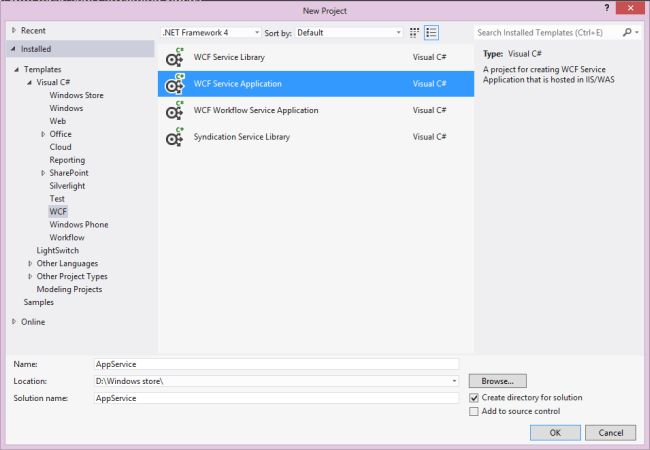Select the Cloud template category
This screenshot has height=450, width=650.
(60, 147)
